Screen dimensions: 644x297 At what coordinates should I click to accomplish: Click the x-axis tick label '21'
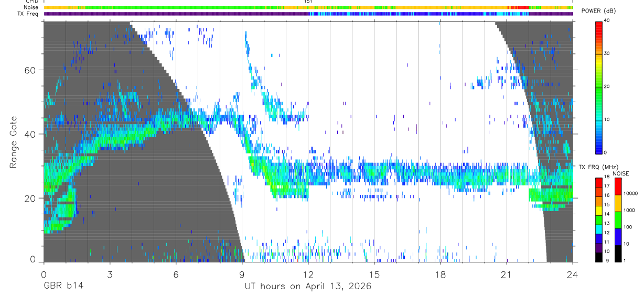(507, 274)
